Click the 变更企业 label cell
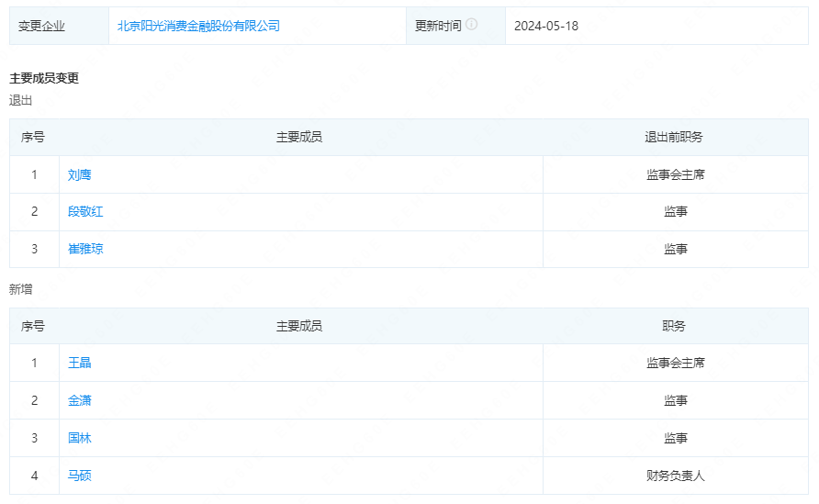 (42, 26)
